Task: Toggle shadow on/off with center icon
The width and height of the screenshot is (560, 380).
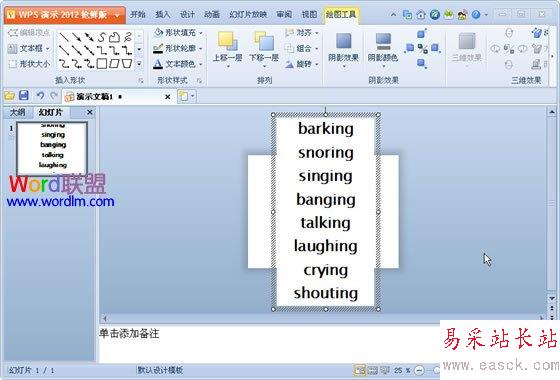Action: pos(422,48)
